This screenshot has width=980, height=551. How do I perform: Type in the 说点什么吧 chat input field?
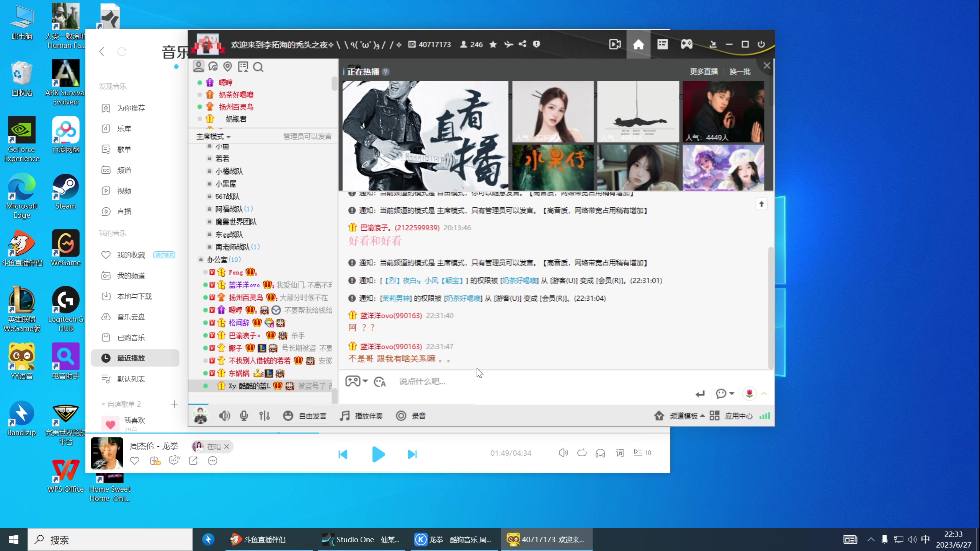(x=421, y=381)
